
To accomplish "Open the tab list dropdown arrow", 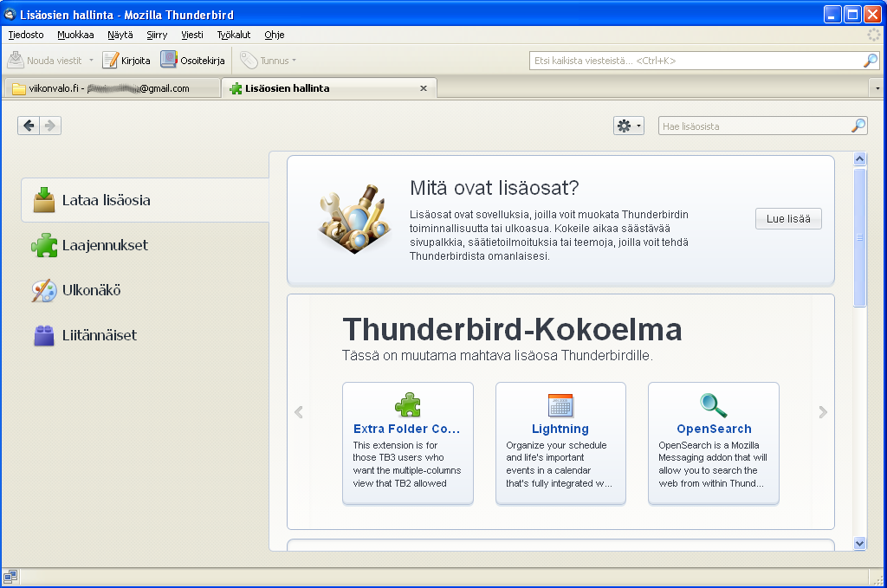I will [877, 89].
